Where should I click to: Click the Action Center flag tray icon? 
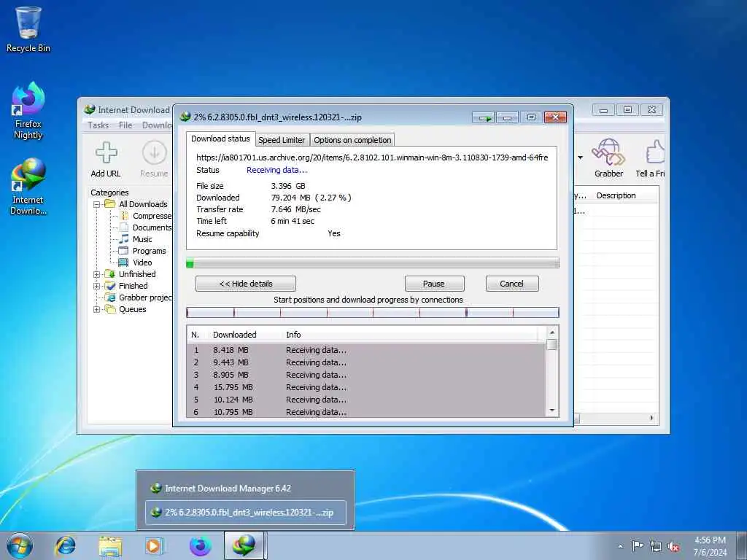click(638, 546)
